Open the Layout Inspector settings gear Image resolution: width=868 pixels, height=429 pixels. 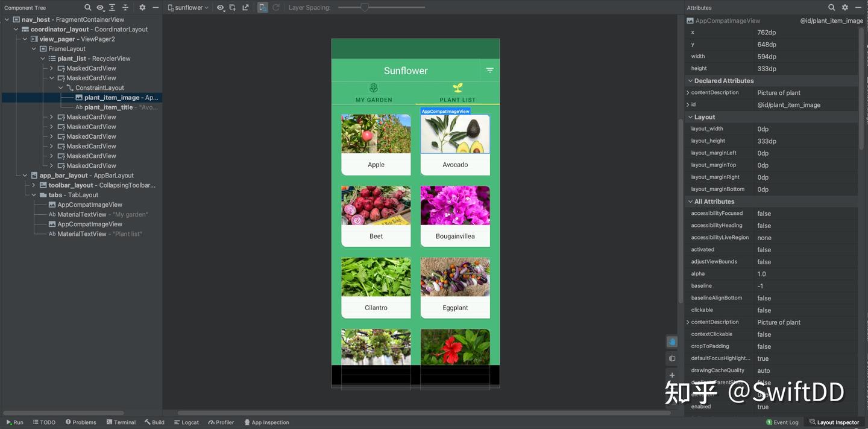[x=845, y=7]
